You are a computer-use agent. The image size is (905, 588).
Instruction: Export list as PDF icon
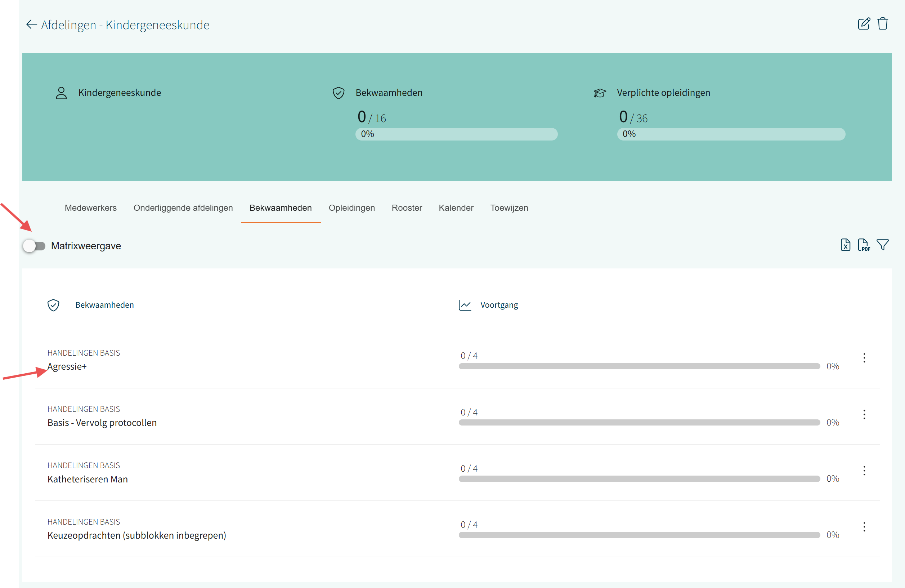click(864, 245)
